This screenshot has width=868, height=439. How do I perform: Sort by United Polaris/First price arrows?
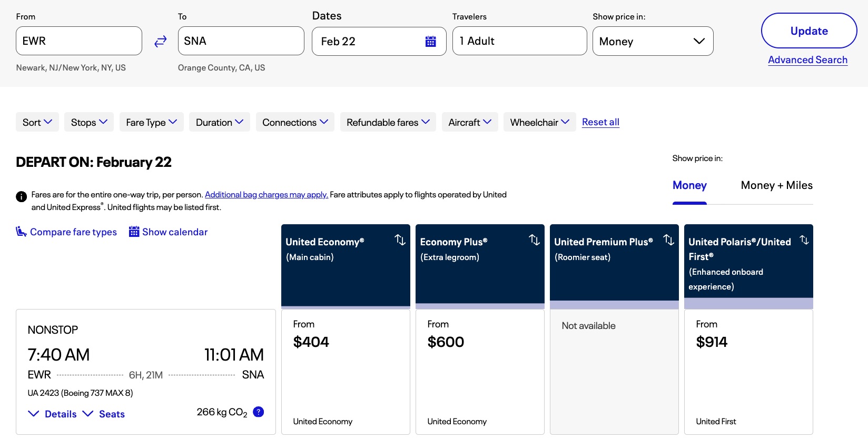(804, 240)
